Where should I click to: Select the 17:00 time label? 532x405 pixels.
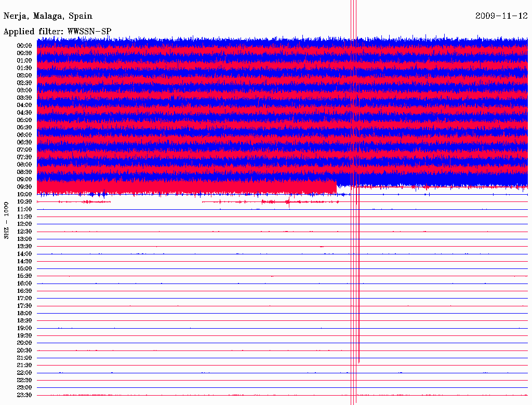coord(24,298)
